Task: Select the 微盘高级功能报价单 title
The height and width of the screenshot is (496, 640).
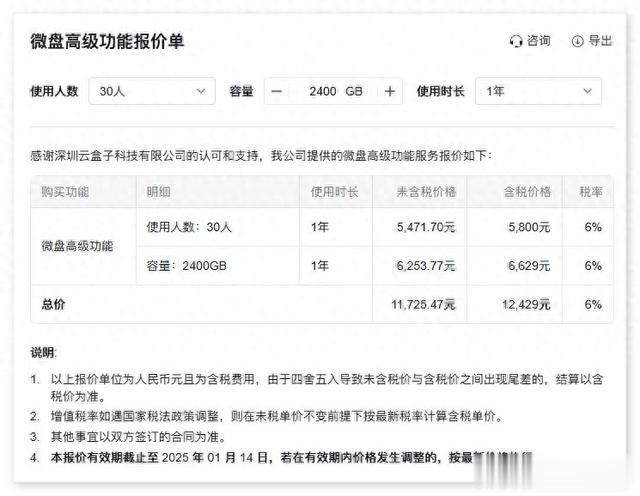Action: pos(107,41)
